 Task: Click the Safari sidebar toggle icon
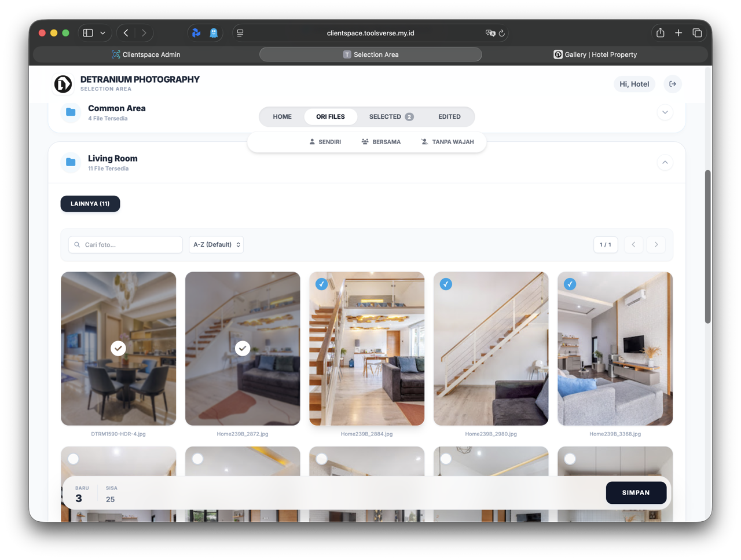coord(88,33)
